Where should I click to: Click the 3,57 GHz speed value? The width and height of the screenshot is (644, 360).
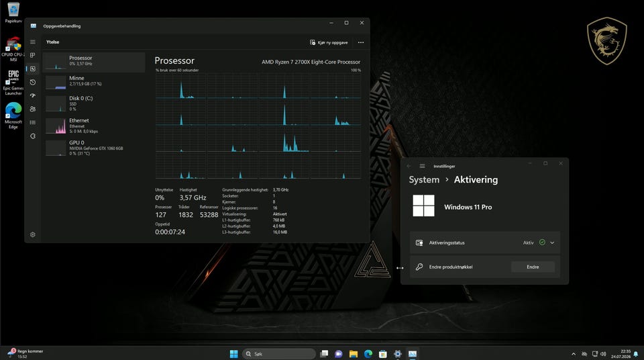(x=193, y=198)
